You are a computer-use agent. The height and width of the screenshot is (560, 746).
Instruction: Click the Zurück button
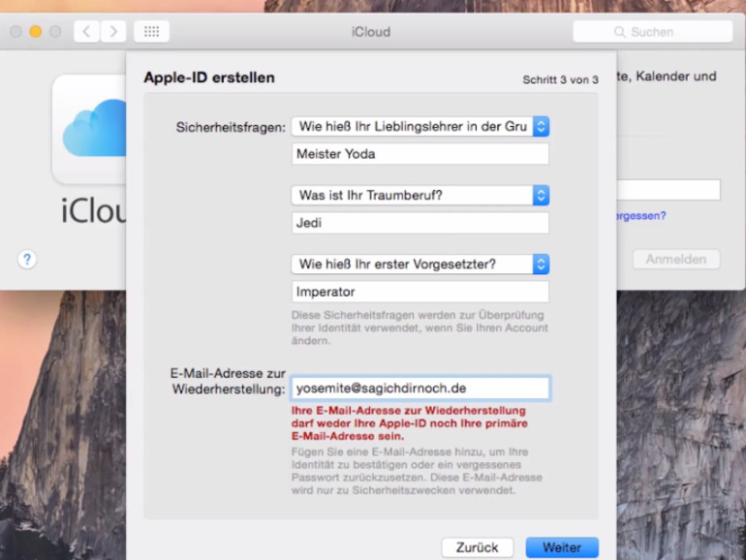coord(478,547)
